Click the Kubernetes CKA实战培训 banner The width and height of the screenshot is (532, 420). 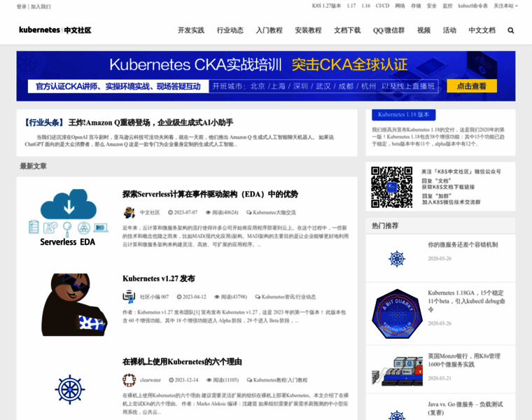pos(266,76)
